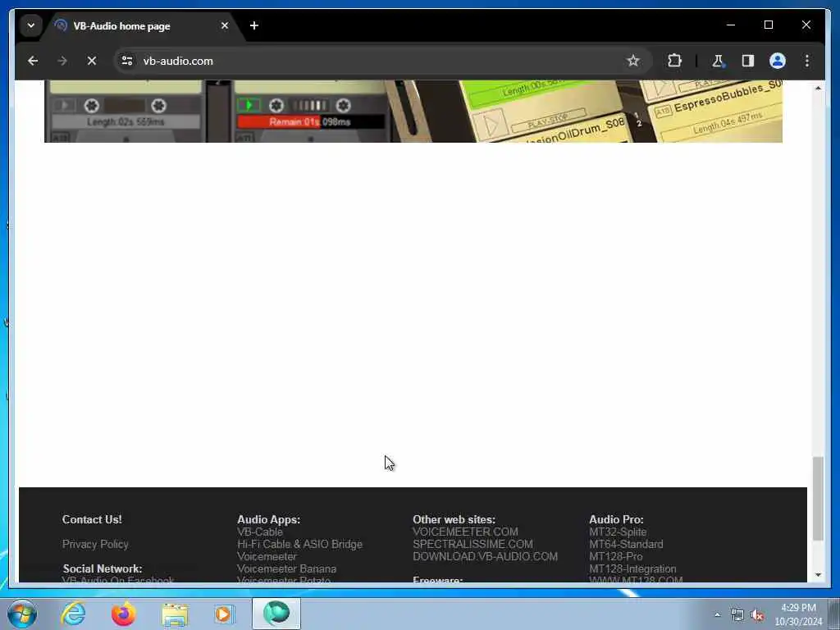Visit VOICEMEETER.COM link
Screen dimensions: 840x630
465,532
